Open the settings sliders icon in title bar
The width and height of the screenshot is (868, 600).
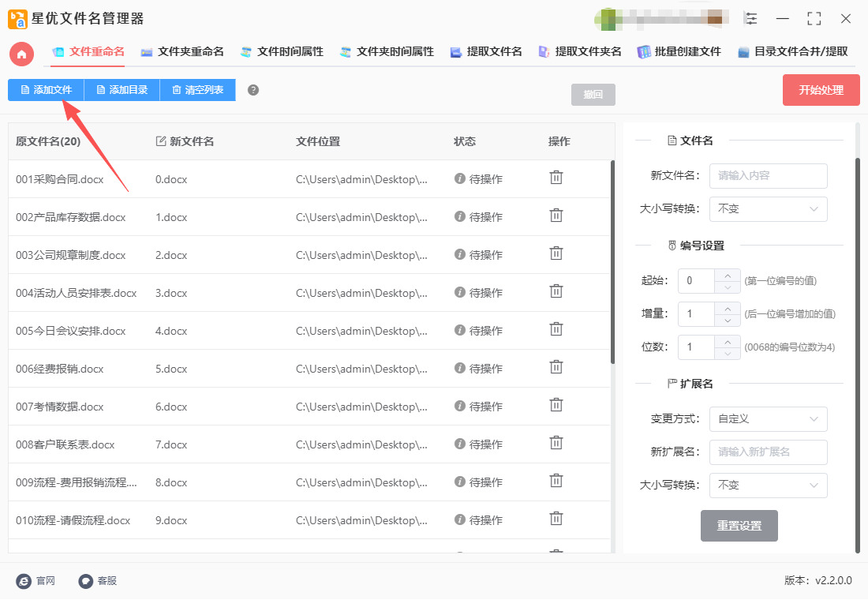click(750, 18)
